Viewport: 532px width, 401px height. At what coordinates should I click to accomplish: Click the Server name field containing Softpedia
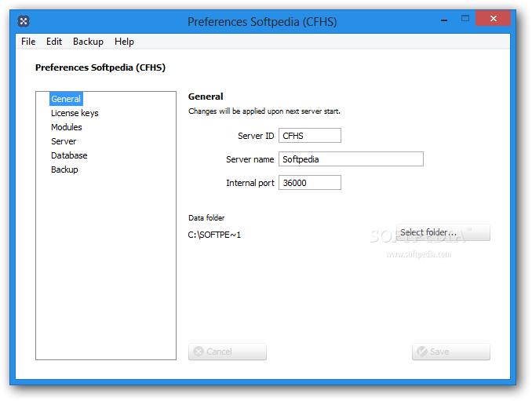click(351, 159)
